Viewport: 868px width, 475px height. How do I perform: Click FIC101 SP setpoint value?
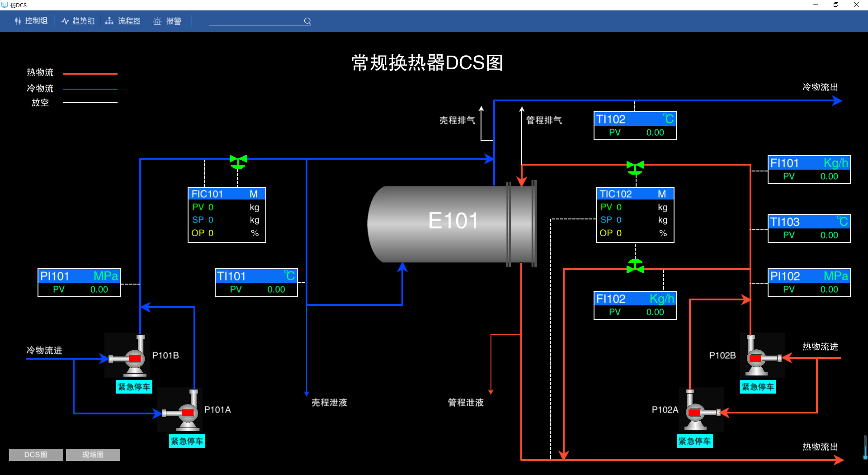tap(211, 220)
